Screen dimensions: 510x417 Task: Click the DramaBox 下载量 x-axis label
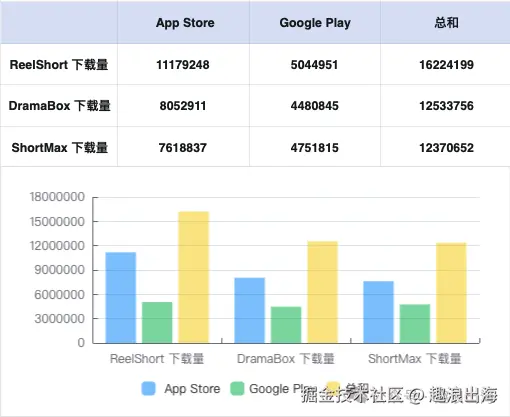click(286, 359)
